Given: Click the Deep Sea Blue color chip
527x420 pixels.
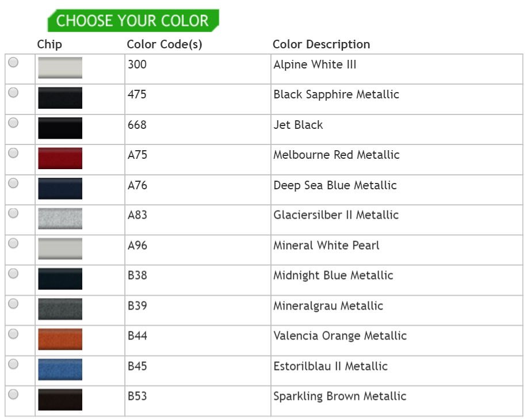Looking at the screenshot, I should (x=60, y=189).
